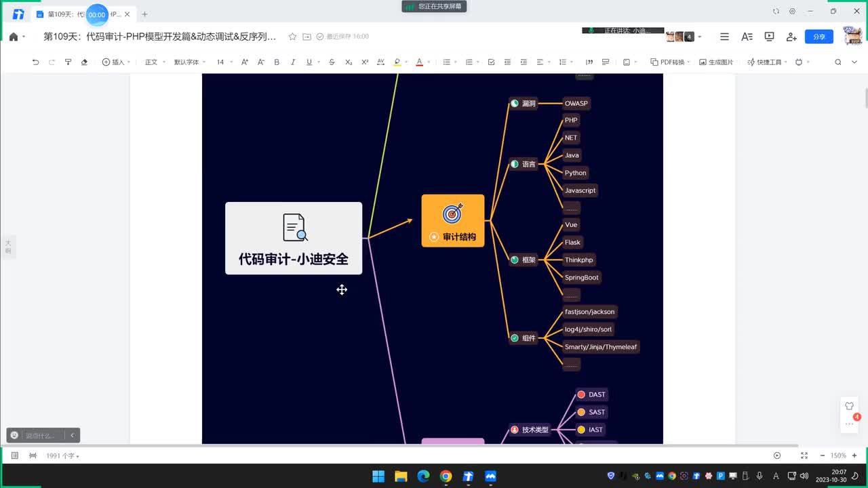The height and width of the screenshot is (488, 868).
Task: Open the PDF转换 menu
Action: (670, 62)
